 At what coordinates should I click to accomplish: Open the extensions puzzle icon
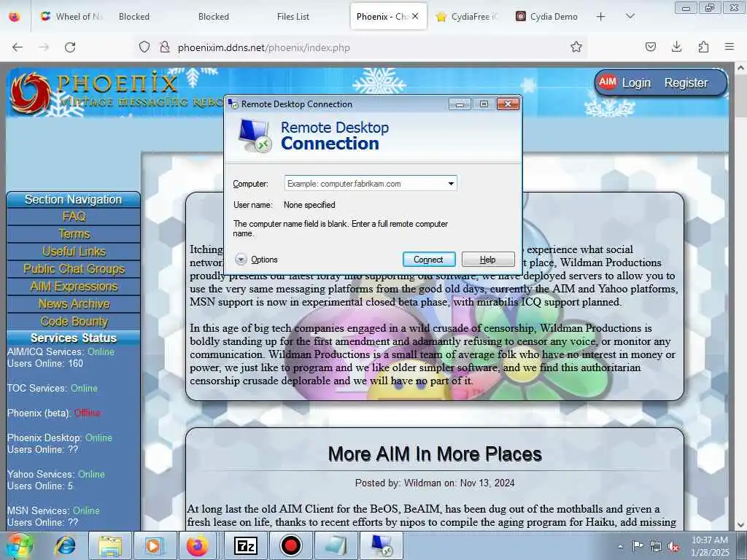coord(703,47)
